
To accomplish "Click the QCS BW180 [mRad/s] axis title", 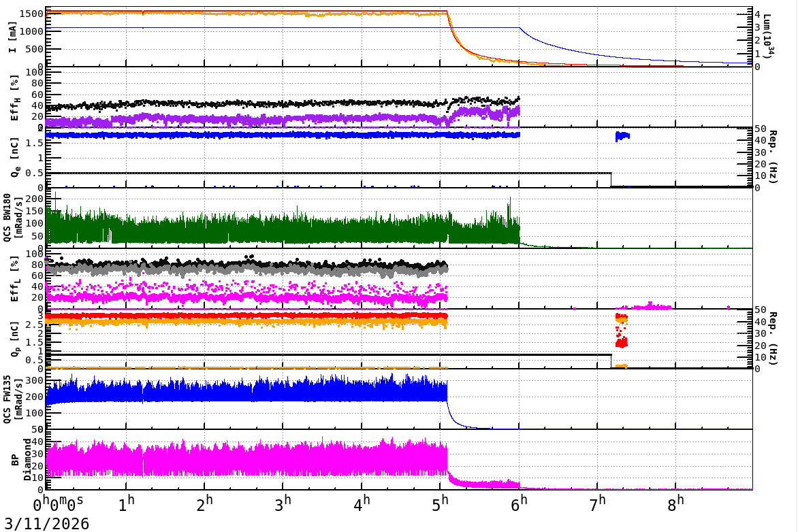I will click(12, 217).
